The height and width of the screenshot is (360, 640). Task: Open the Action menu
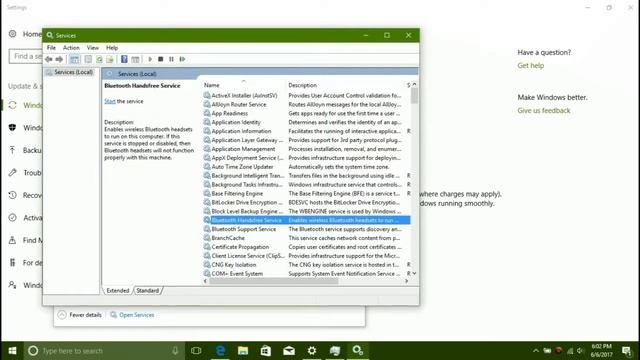[71, 48]
